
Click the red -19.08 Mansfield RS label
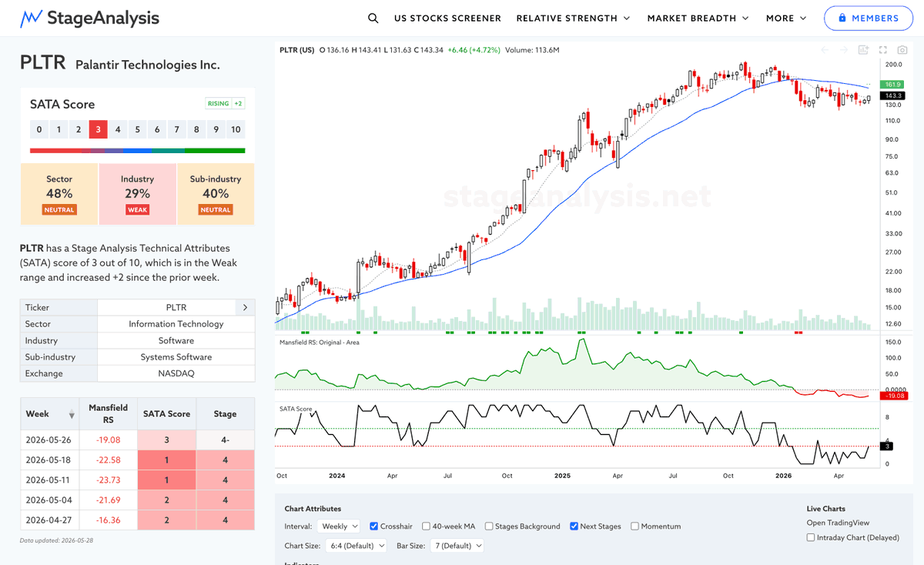pos(896,396)
